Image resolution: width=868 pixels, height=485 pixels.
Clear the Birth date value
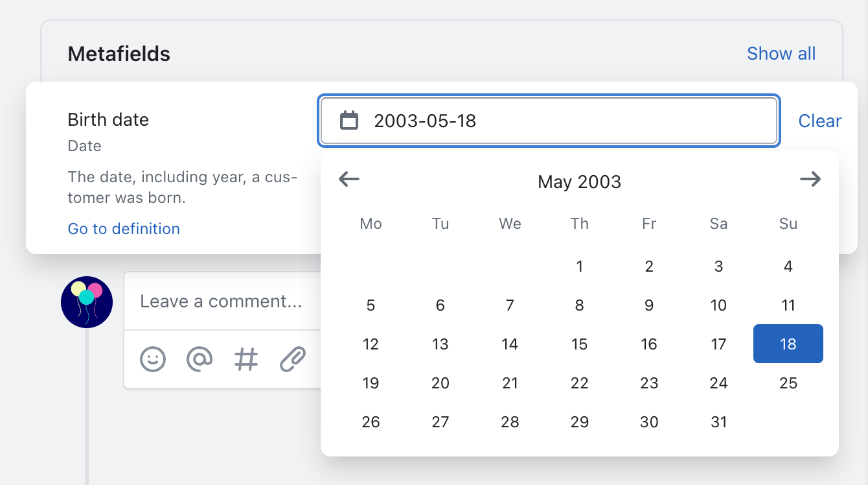[x=819, y=121]
